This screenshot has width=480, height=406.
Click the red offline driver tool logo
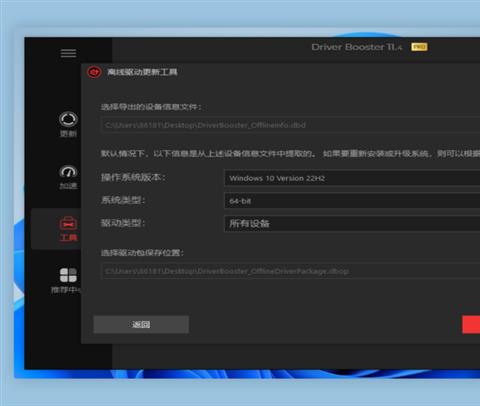pos(94,72)
